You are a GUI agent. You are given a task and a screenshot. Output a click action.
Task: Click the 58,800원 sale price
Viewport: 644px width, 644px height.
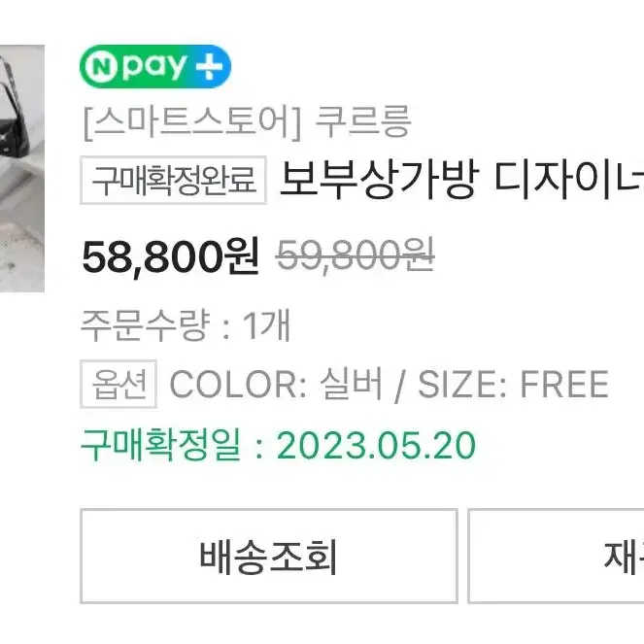tap(170, 257)
